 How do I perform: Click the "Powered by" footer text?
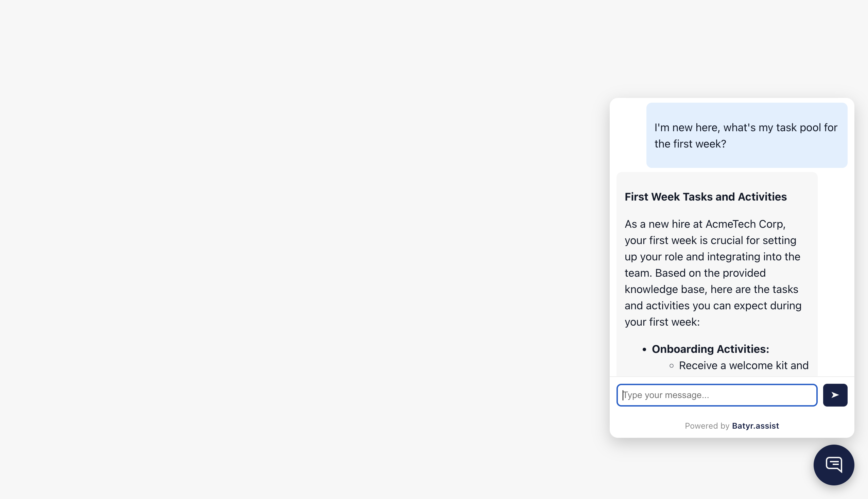coord(707,426)
